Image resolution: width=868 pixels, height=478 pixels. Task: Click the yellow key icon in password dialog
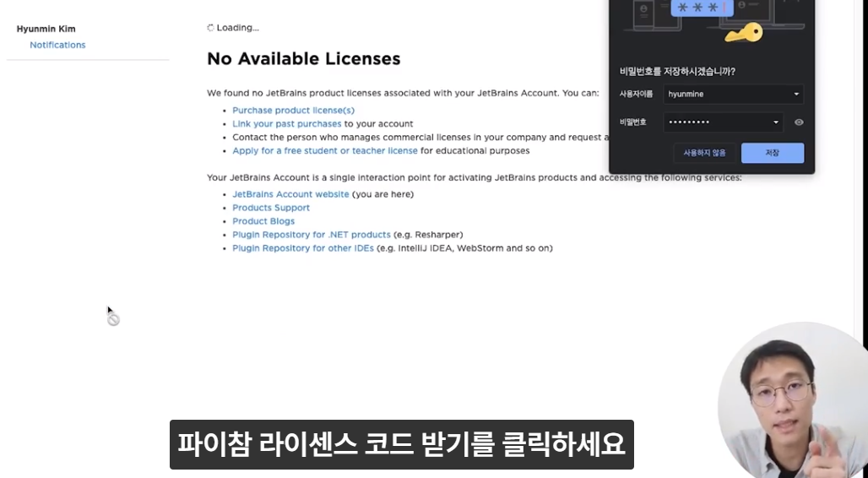tap(743, 33)
